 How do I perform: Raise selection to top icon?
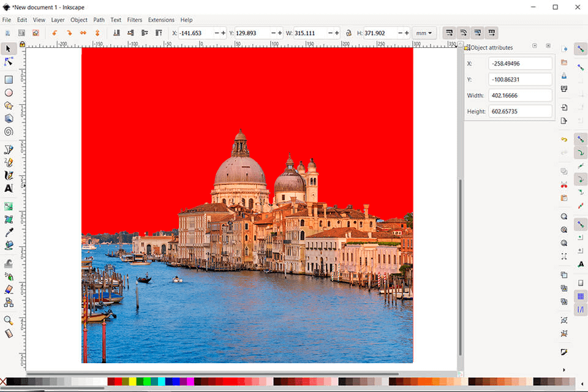(159, 32)
